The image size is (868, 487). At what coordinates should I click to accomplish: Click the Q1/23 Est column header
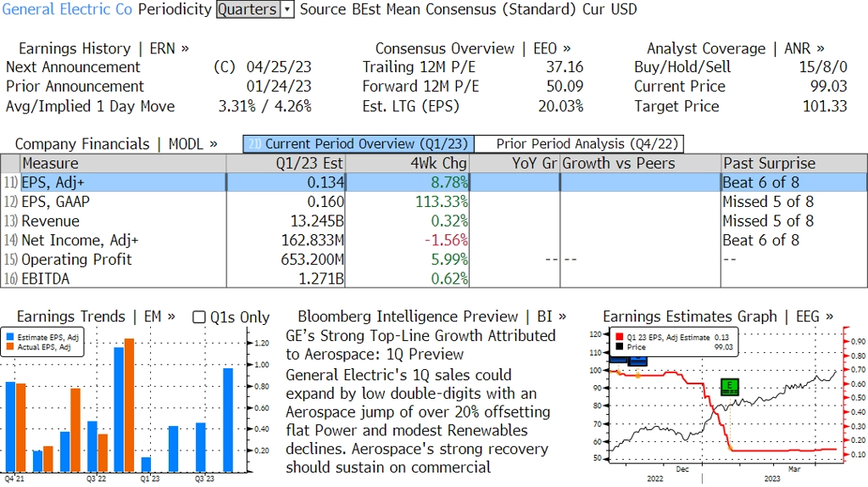(x=286, y=164)
